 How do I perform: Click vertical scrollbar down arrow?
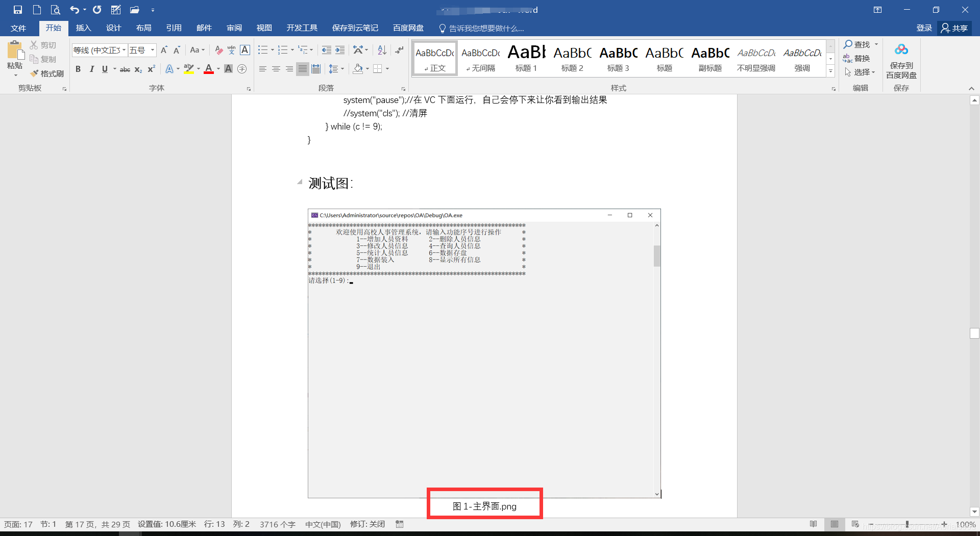(974, 512)
